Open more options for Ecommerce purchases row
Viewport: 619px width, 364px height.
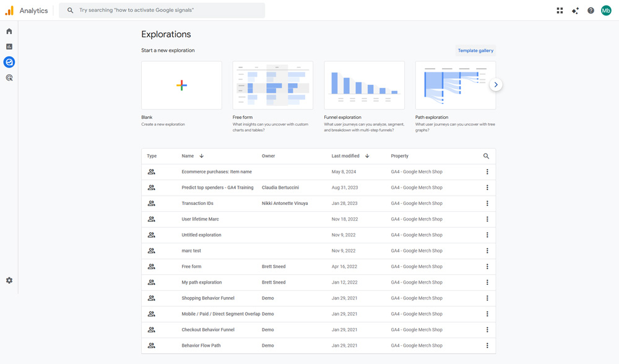click(487, 171)
